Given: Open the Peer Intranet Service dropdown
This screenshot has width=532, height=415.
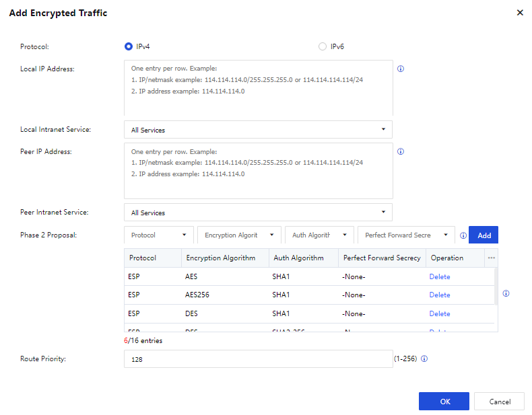Looking at the screenshot, I should pyautogui.click(x=258, y=213).
